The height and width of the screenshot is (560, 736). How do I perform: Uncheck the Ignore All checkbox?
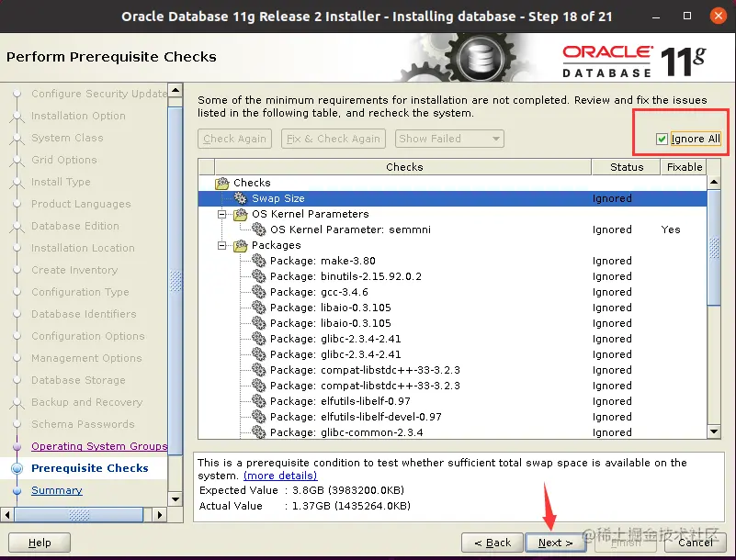click(662, 139)
